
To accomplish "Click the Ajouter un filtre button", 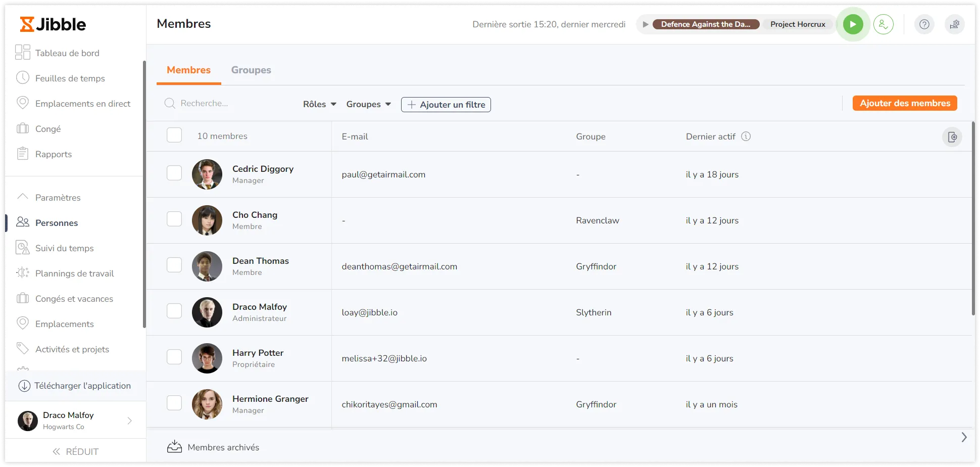I will click(x=446, y=105).
